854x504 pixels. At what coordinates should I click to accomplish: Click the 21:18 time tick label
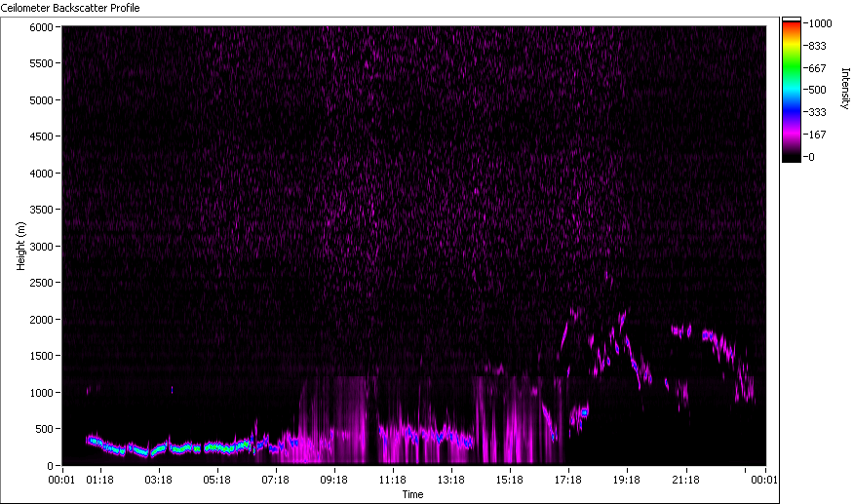[x=685, y=480]
